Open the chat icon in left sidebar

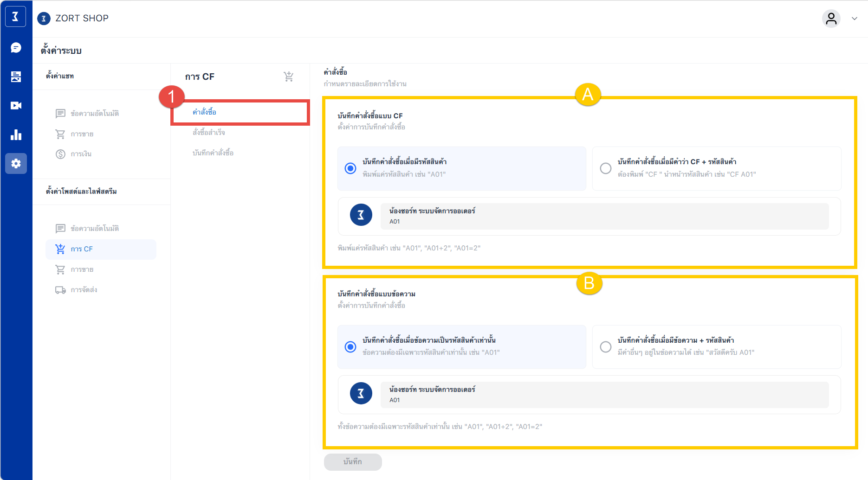[16, 48]
